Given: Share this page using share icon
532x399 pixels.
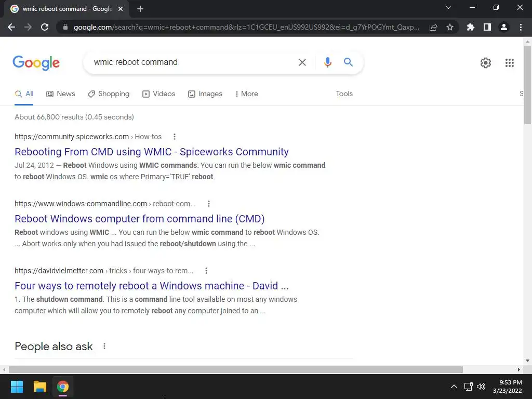Looking at the screenshot, I should (433, 27).
